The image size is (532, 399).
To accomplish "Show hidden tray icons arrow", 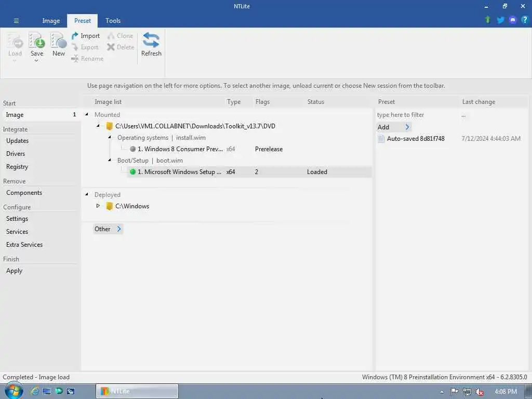I will click(x=442, y=392).
